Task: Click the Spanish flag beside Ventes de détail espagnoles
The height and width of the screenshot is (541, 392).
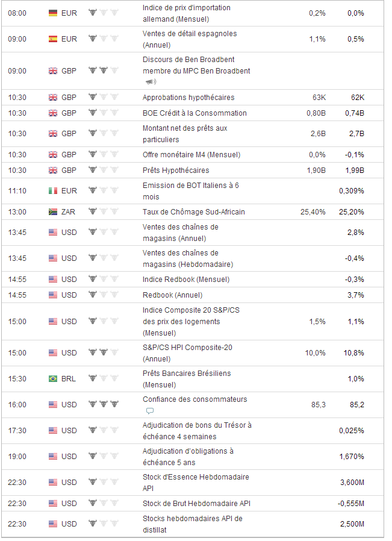Action: tap(53, 39)
